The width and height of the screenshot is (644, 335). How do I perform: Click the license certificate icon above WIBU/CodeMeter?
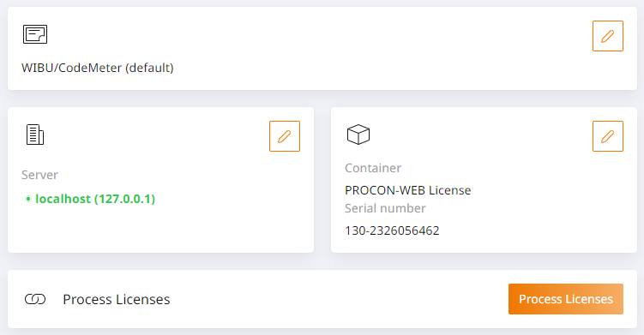click(35, 34)
